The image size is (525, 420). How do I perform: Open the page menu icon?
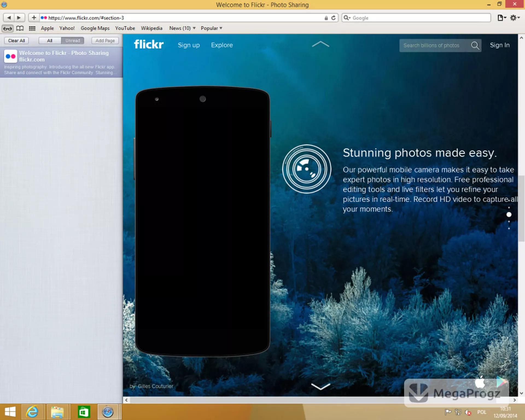point(501,18)
